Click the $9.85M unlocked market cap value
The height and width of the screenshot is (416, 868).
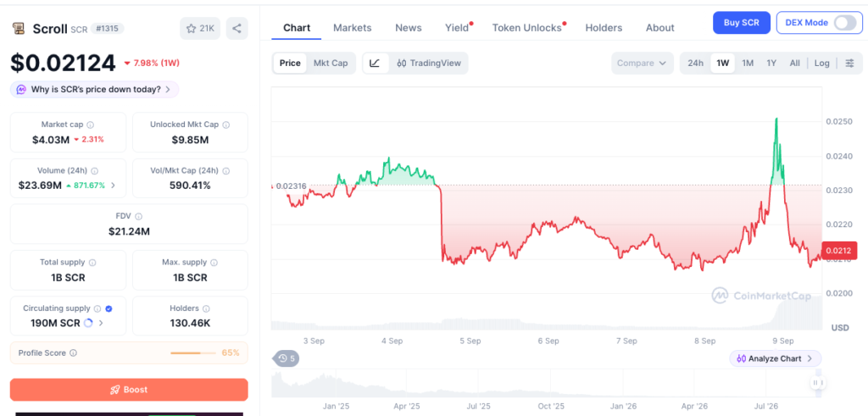pos(190,140)
